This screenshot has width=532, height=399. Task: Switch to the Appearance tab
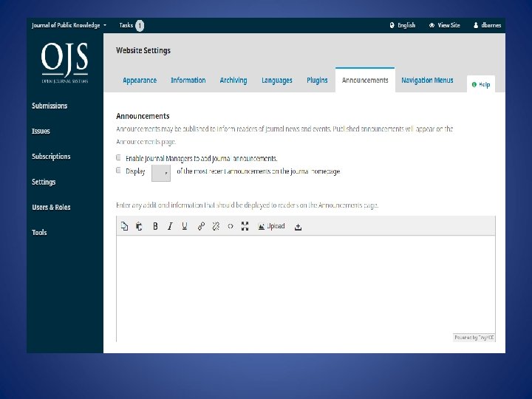140,81
